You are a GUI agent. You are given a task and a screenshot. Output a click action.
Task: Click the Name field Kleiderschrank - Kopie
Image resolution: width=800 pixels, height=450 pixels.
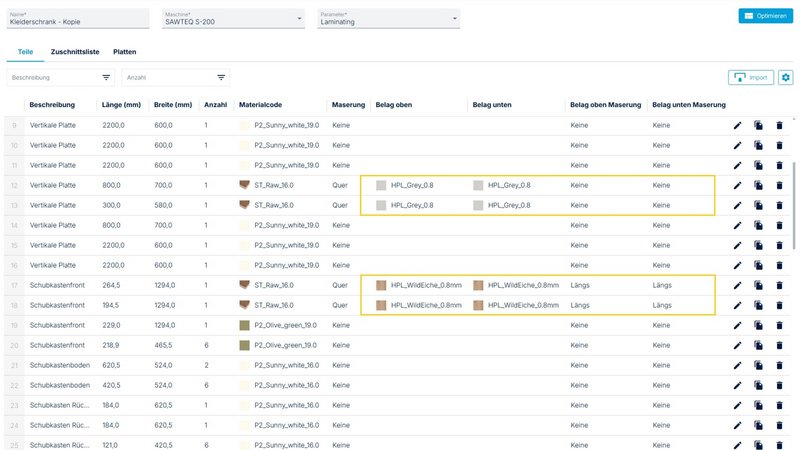(75, 18)
